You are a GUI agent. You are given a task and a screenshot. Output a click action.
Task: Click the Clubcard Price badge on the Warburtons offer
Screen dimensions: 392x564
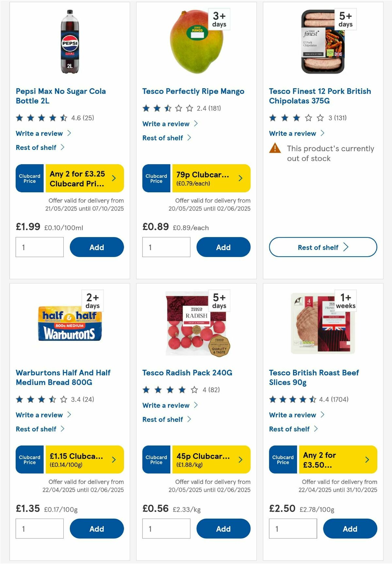pyautogui.click(x=29, y=459)
